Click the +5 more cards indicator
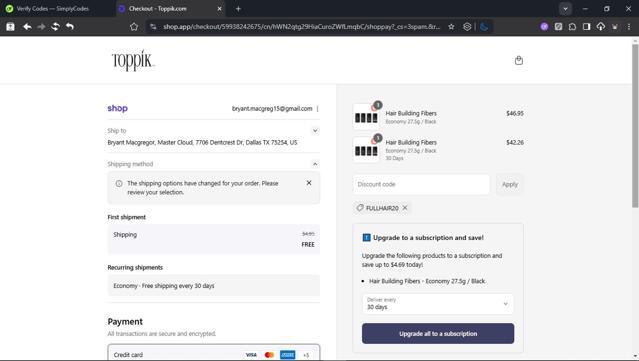 click(306, 355)
